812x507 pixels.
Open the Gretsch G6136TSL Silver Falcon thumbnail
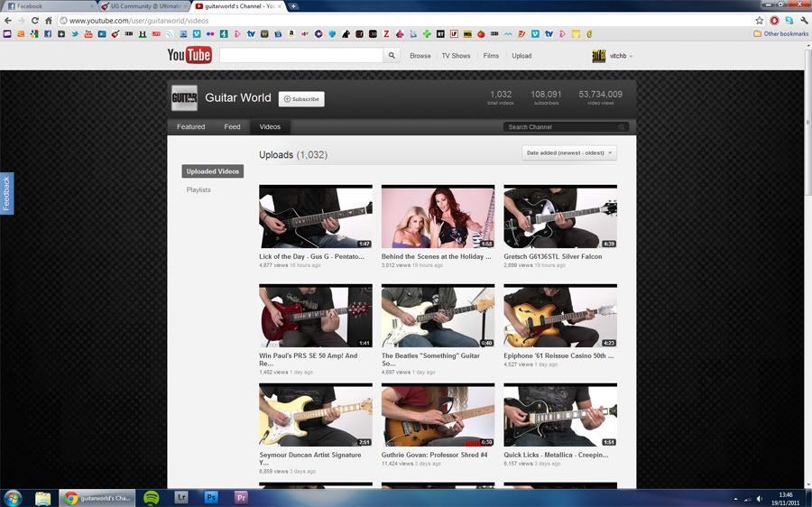[x=560, y=217]
